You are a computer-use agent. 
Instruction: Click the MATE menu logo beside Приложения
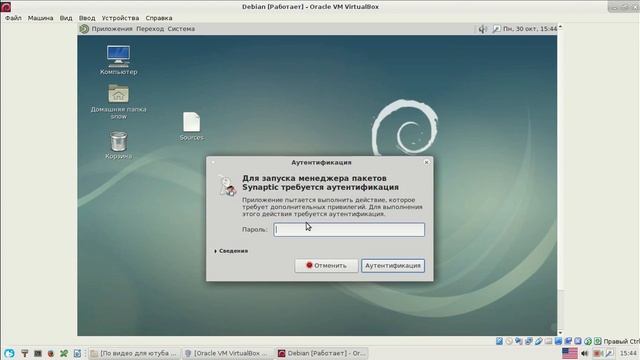point(84,29)
